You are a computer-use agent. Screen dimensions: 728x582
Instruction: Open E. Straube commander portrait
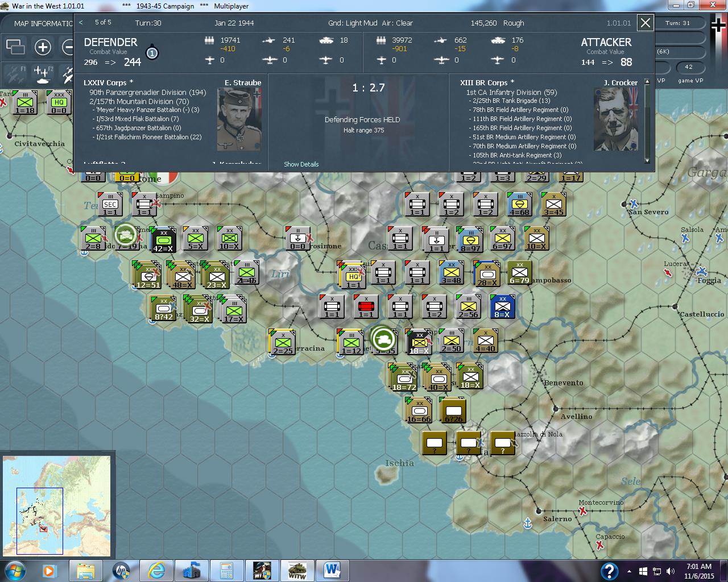click(x=239, y=119)
